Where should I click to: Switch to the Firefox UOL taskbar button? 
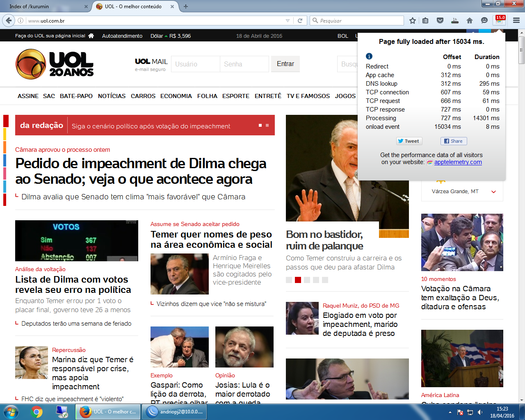108,412
